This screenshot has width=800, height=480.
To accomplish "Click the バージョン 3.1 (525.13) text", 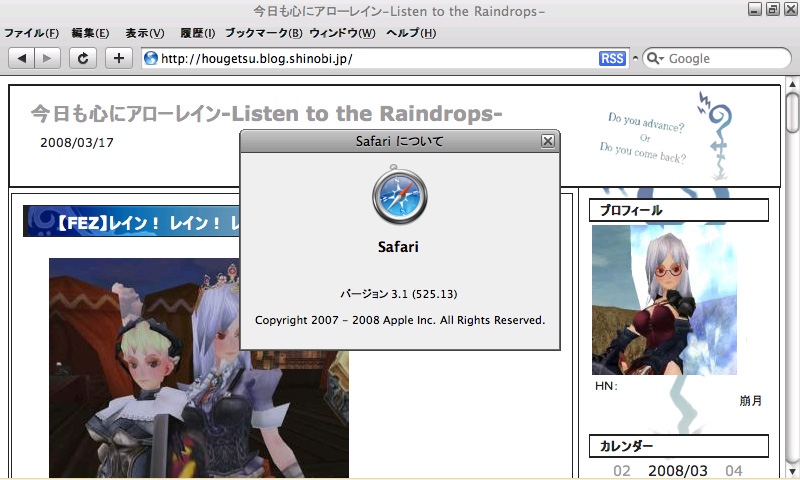I will pos(399,294).
